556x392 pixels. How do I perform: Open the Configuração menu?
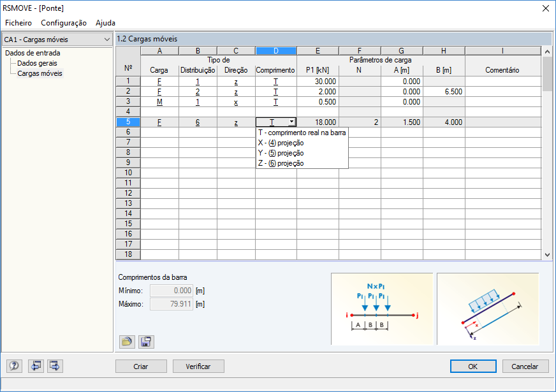coord(64,23)
